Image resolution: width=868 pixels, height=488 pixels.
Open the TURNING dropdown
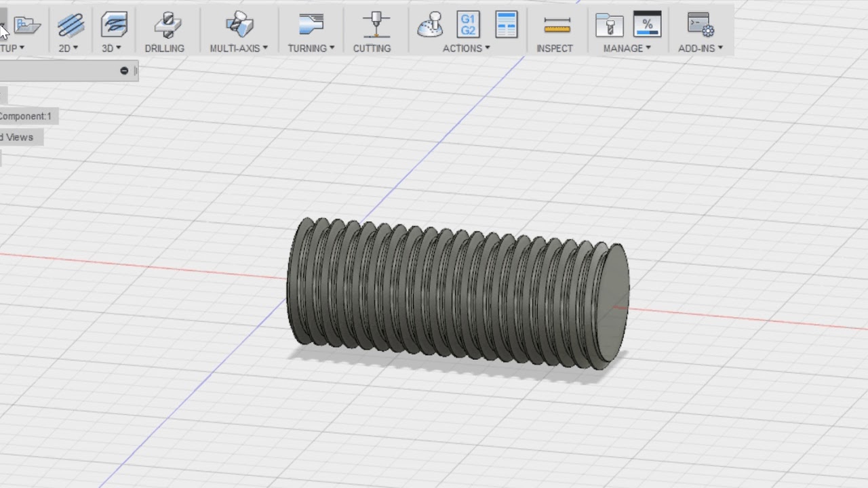[x=311, y=48]
